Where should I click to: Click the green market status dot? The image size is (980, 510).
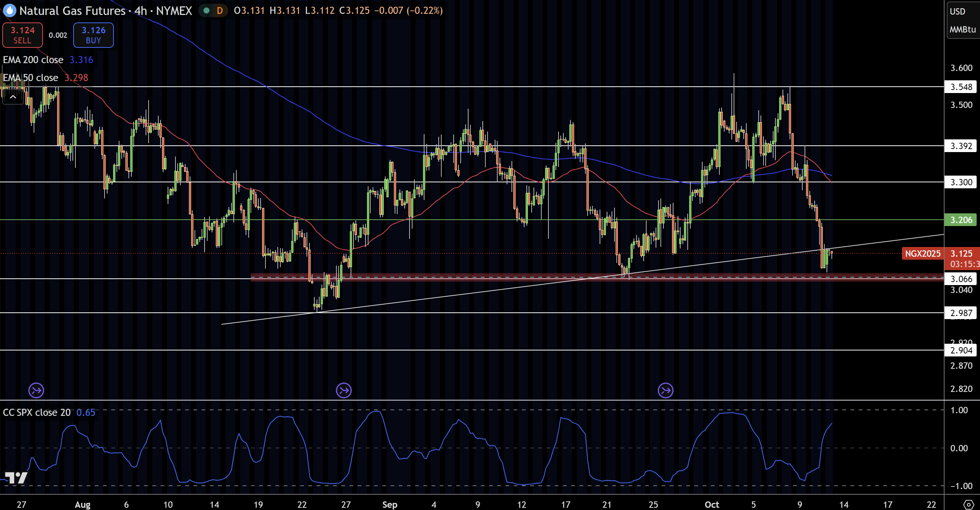206,11
